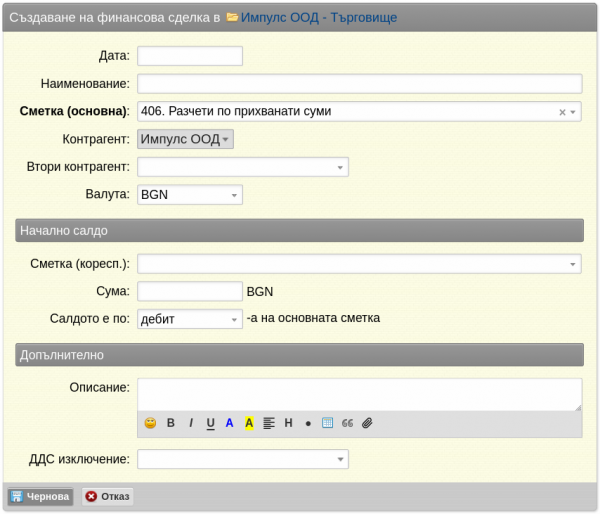Viewport: 600px width, 514px height.
Task: Insert a heading with the H icon
Action: tap(289, 423)
